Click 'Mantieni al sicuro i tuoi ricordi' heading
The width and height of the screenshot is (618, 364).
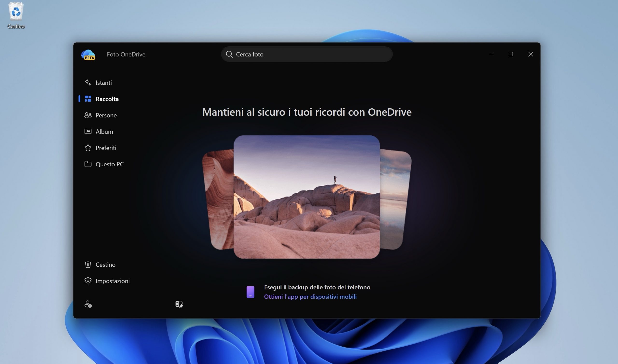coord(307,112)
